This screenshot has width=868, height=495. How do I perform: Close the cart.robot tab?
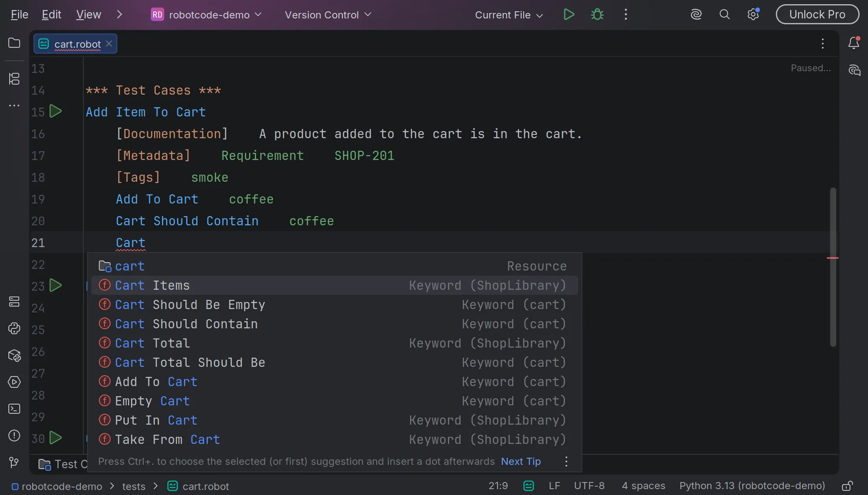[x=109, y=44]
